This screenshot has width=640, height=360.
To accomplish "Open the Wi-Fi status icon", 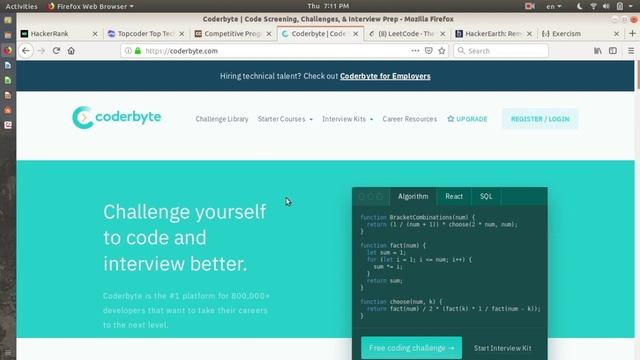I will [x=593, y=6].
